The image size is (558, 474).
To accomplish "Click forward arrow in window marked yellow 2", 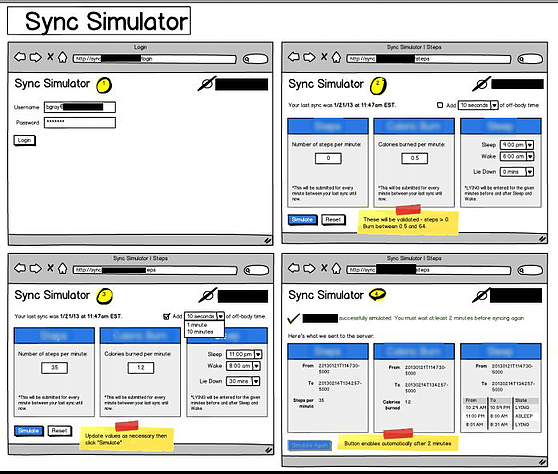I will coord(309,57).
